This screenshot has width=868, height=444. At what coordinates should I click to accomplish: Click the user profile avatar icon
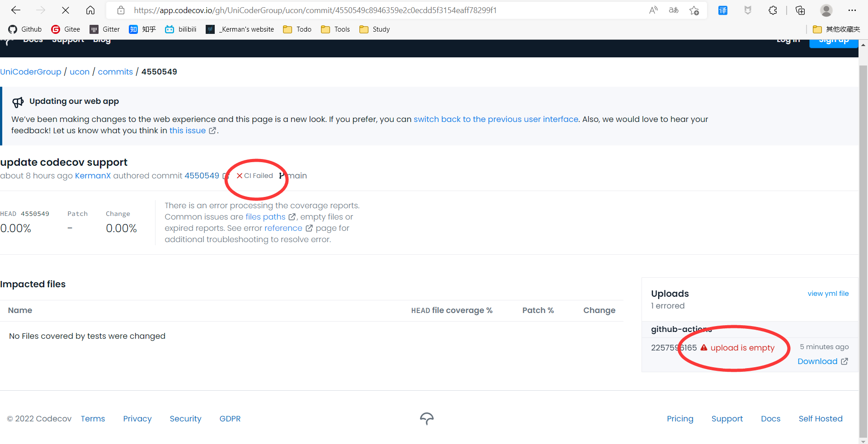tap(826, 10)
